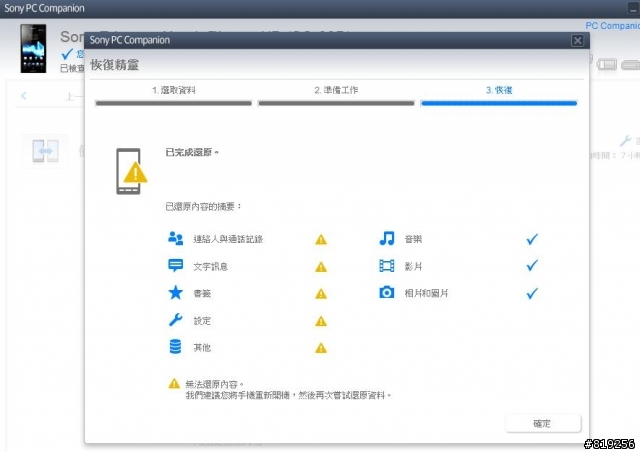
Task: Click the back arrow in main window
Action: (24, 96)
